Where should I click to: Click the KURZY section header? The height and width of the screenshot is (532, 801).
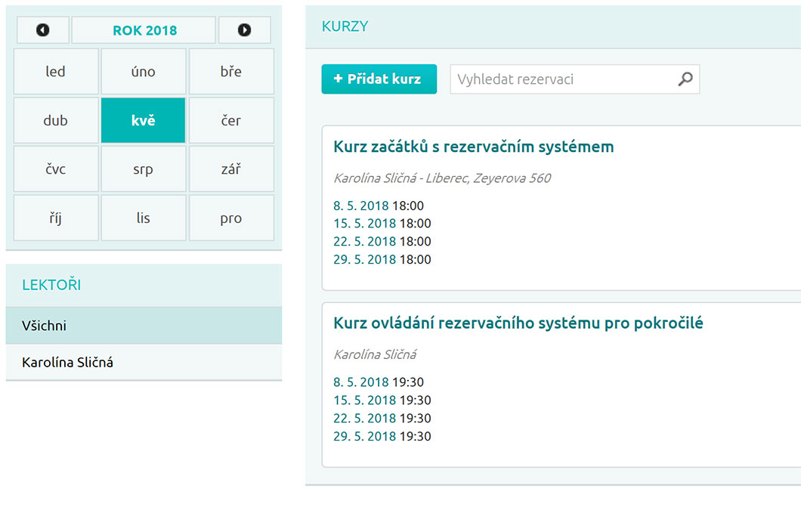pyautogui.click(x=345, y=26)
